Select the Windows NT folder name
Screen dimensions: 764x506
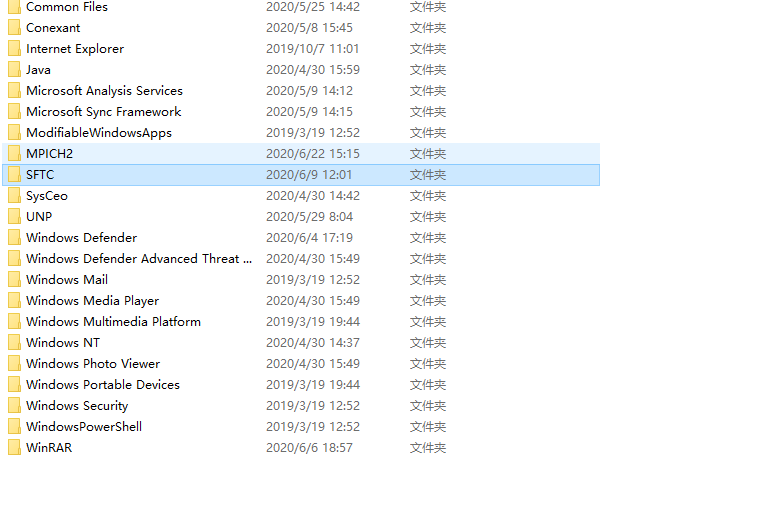tap(63, 342)
